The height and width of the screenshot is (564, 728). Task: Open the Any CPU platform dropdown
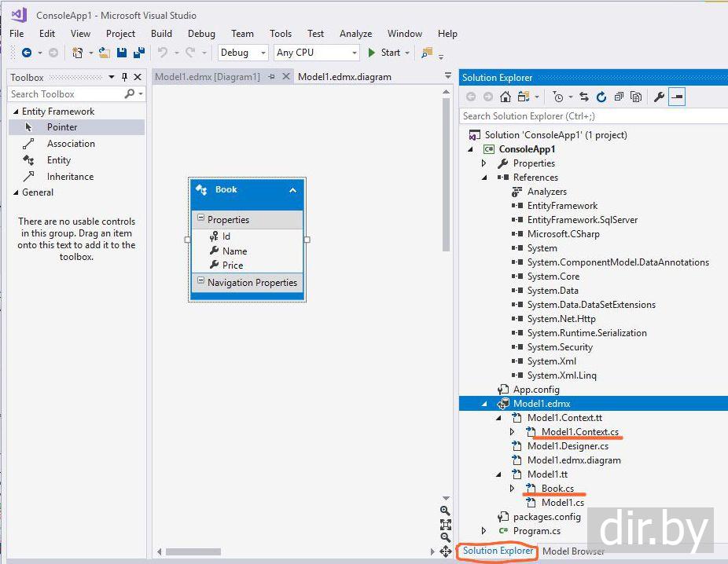pos(317,53)
